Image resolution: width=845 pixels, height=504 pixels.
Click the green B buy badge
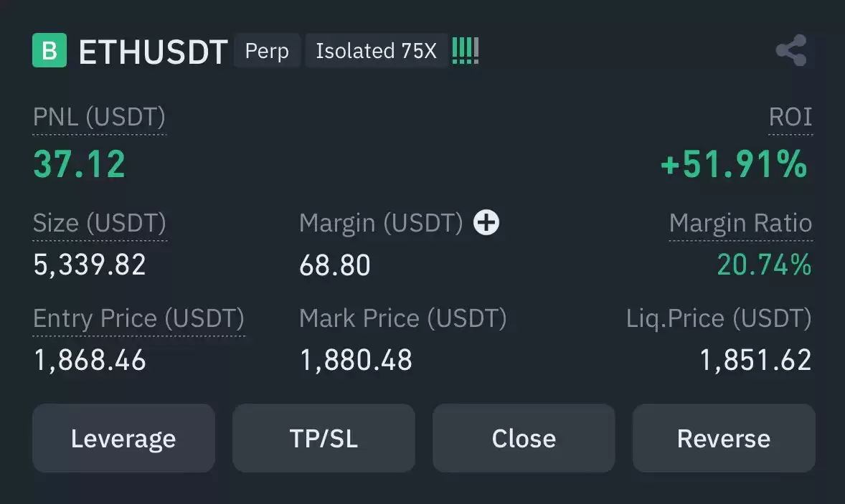49,50
